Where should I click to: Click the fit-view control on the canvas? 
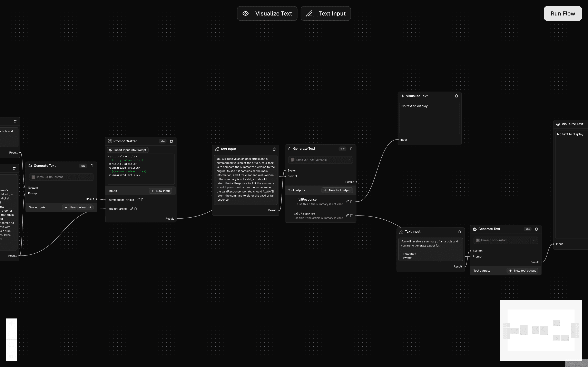[11, 344]
